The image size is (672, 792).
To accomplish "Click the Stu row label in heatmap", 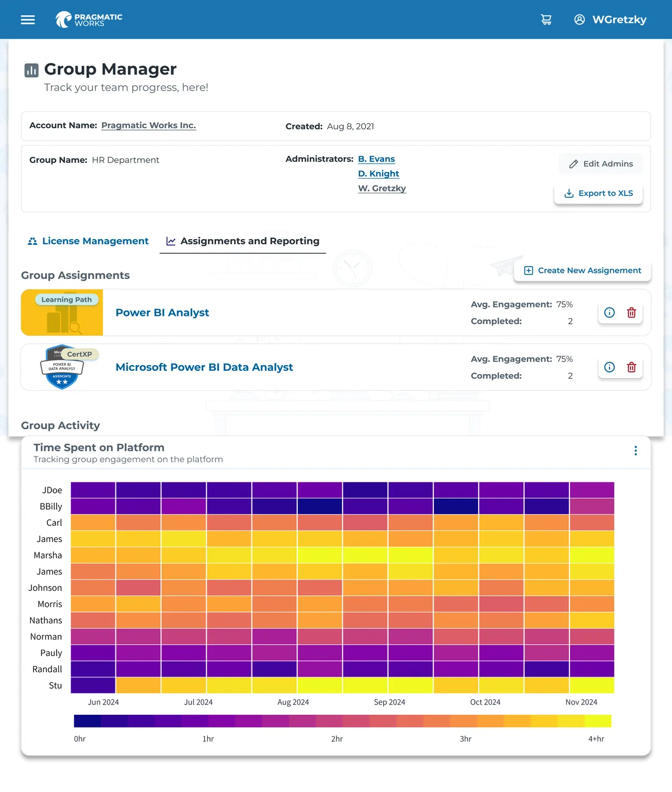I will click(55, 685).
